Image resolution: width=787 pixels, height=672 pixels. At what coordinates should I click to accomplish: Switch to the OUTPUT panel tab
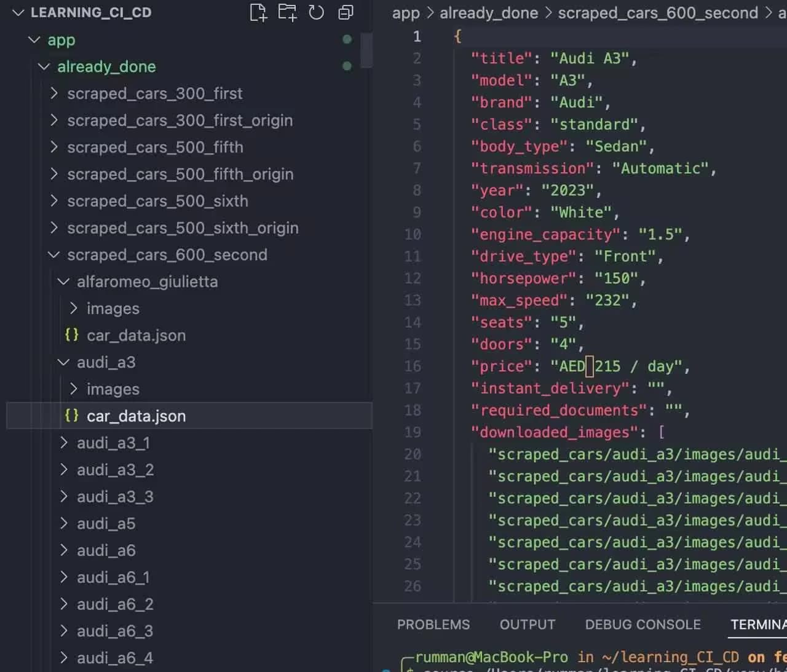(528, 625)
